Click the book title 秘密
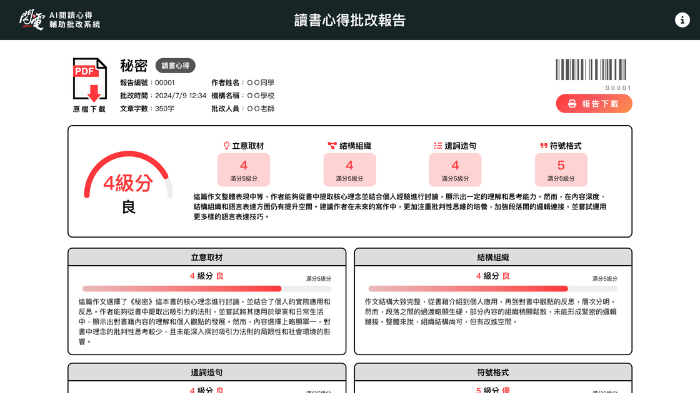 click(133, 66)
